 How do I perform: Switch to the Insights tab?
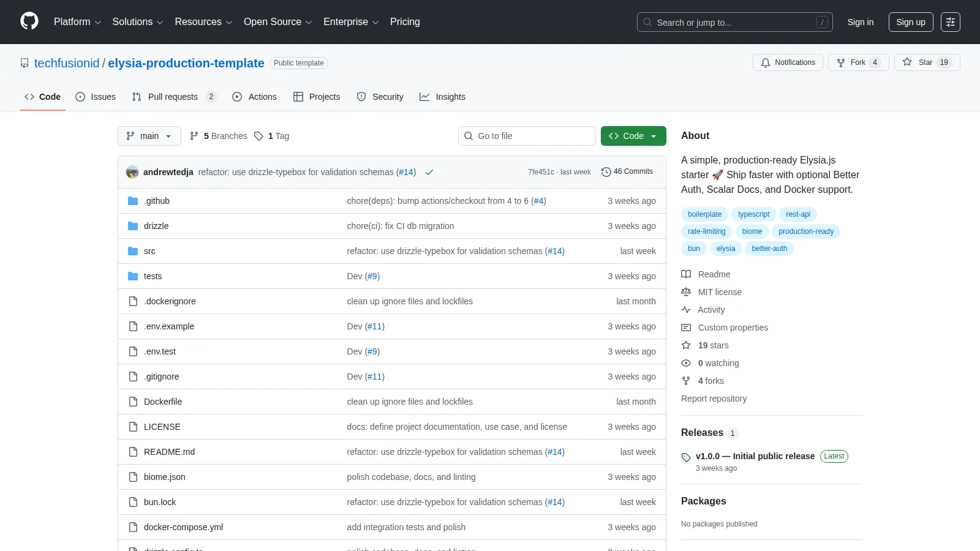[x=442, y=97]
